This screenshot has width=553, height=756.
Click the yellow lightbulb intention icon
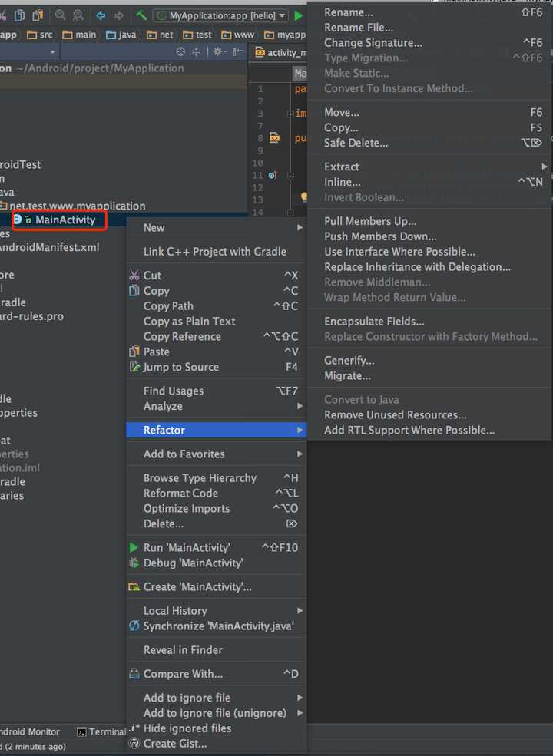coord(304,196)
